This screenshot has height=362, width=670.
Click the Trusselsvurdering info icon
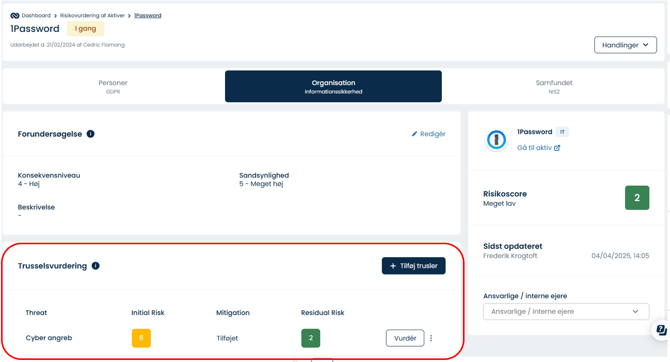96,266
